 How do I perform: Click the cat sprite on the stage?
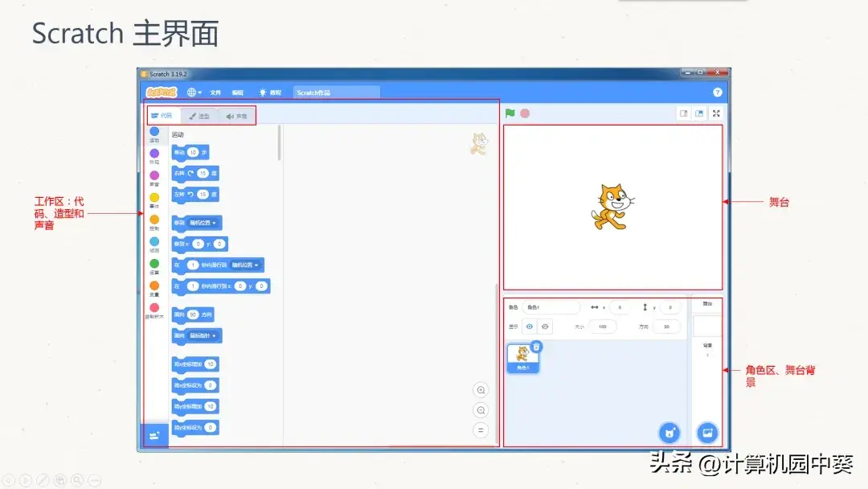pyautogui.click(x=612, y=207)
